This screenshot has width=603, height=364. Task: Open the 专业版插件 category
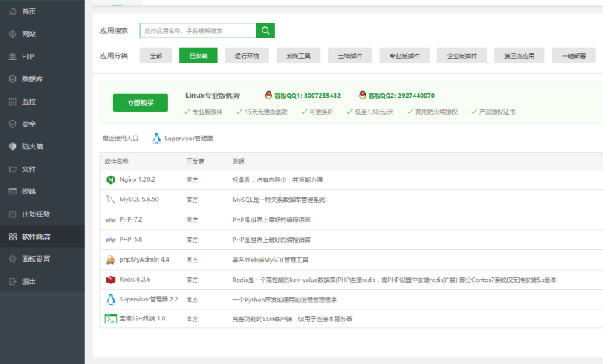coord(404,56)
